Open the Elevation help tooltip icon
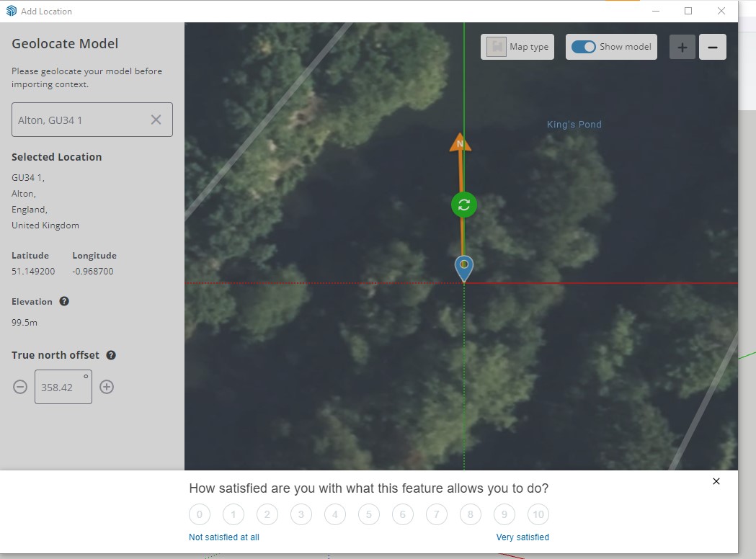 click(64, 301)
